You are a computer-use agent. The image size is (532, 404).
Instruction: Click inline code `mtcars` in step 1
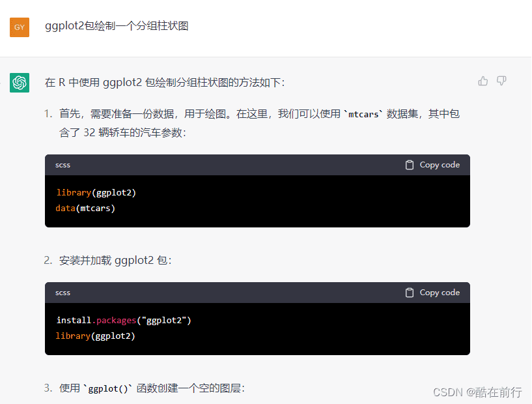click(363, 114)
